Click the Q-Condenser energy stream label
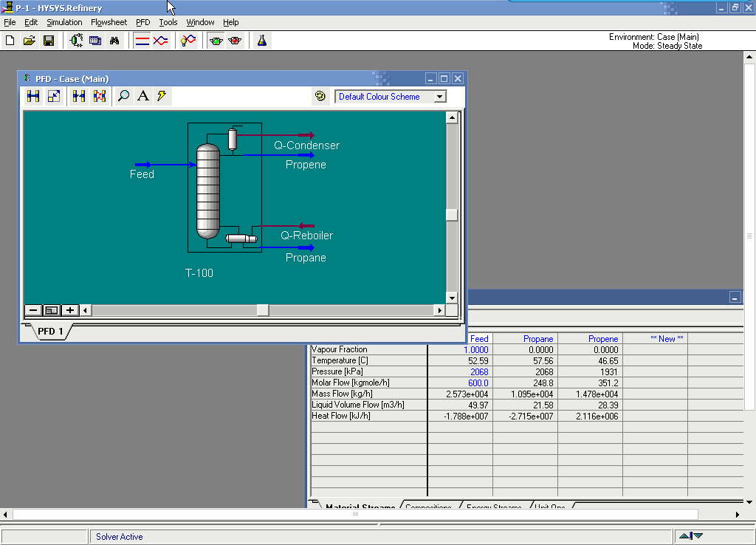This screenshot has height=545, width=756. 306,145
